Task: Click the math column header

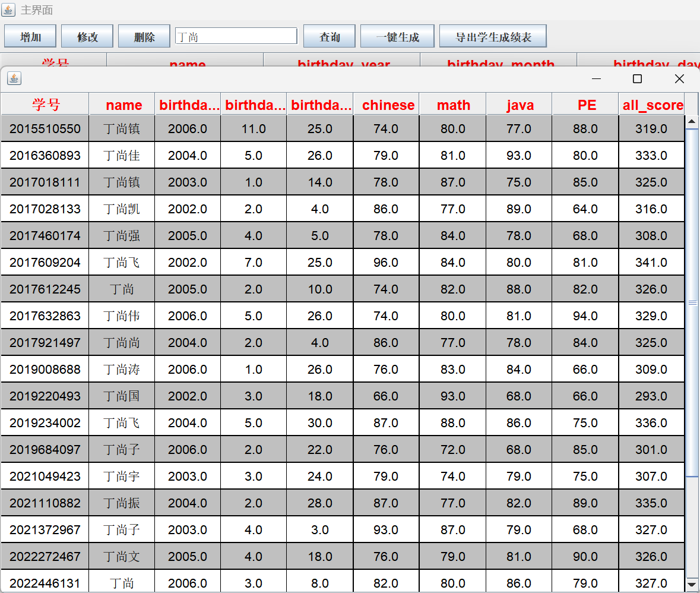Action: coord(454,105)
